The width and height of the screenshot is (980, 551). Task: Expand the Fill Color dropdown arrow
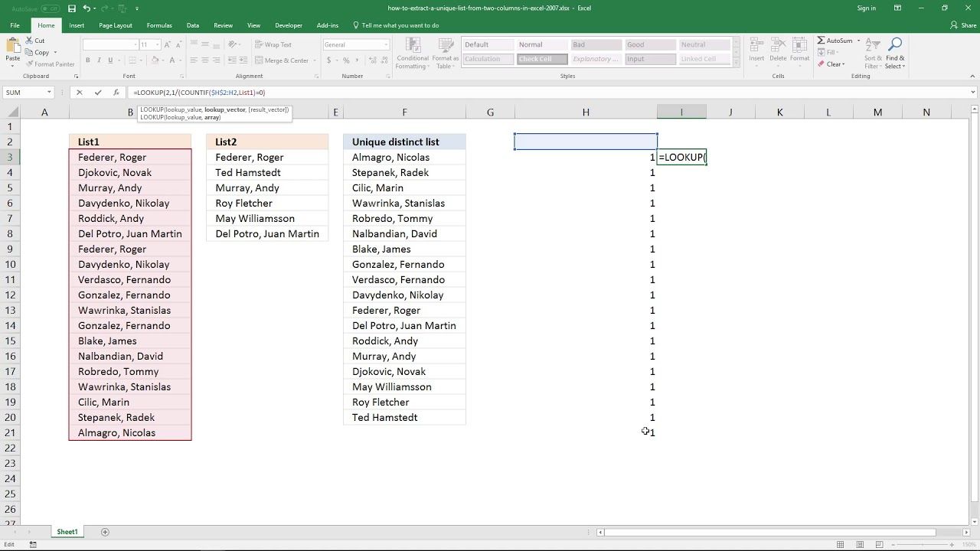(x=163, y=60)
